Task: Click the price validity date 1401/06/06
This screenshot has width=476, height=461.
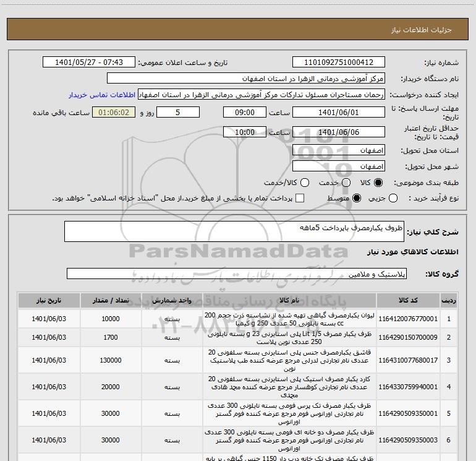Action: [339, 132]
